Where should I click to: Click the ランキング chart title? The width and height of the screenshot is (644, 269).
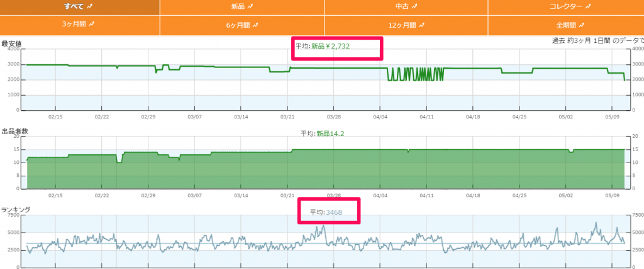click(x=14, y=209)
